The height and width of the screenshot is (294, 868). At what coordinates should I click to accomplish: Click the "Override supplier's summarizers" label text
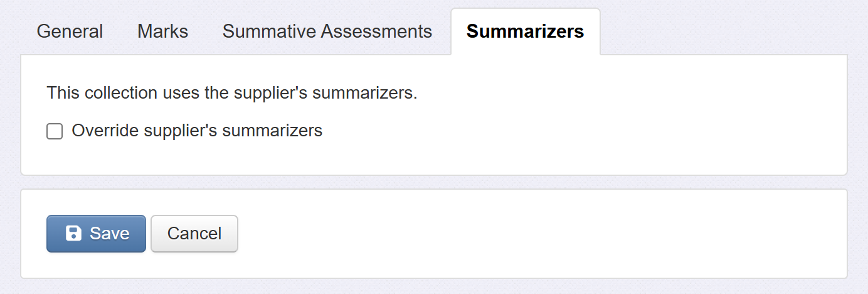pyautogui.click(x=197, y=131)
